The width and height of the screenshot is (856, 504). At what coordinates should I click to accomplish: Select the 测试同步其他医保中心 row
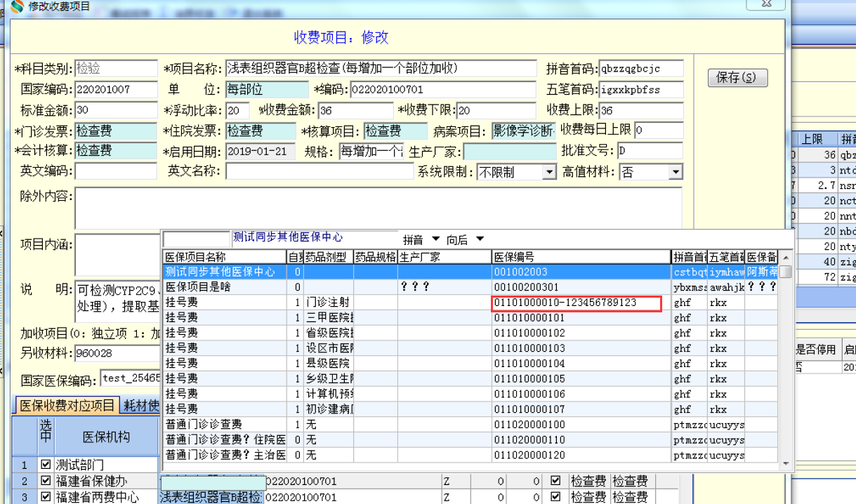click(x=470, y=272)
